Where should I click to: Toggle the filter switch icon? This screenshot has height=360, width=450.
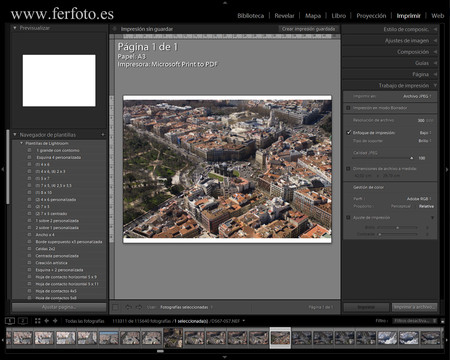pyautogui.click(x=442, y=321)
